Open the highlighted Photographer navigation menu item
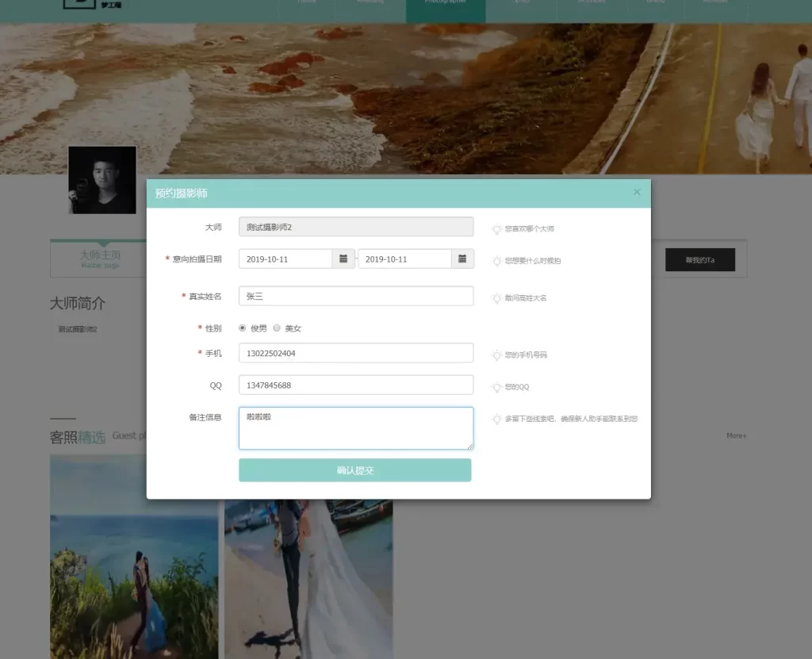This screenshot has height=659, width=812. coord(445,4)
